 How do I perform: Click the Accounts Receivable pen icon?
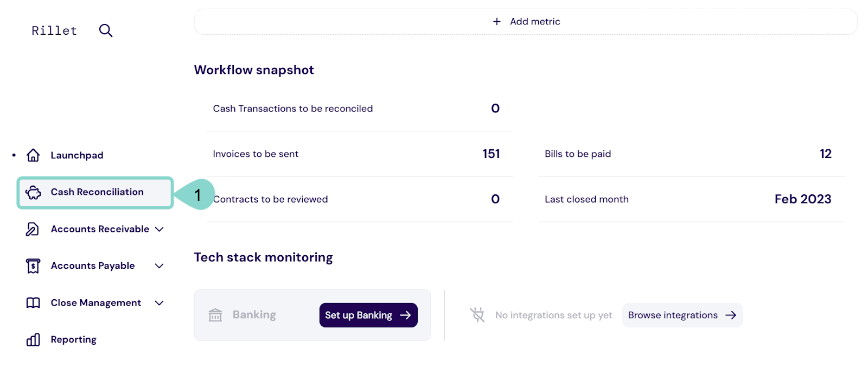[33, 229]
